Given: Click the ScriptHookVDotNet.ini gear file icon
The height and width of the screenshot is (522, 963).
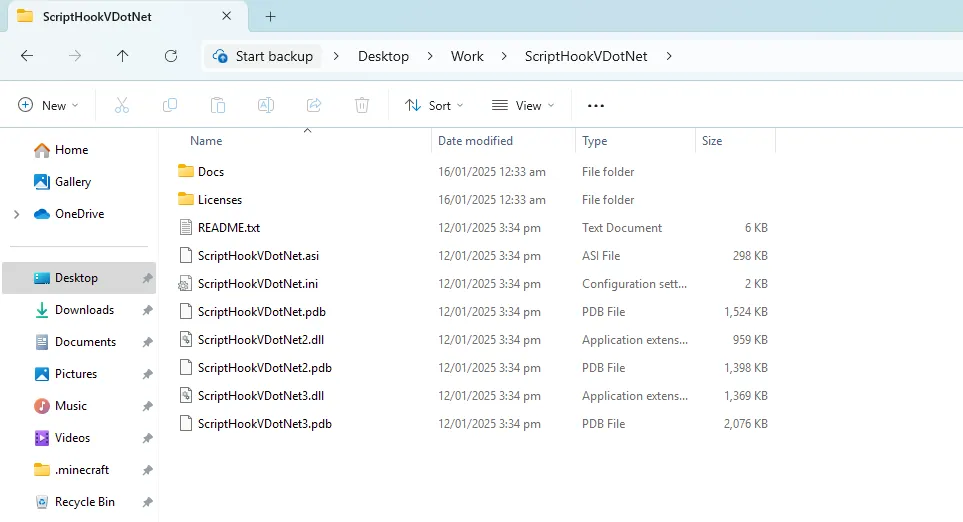Looking at the screenshot, I should (185, 284).
